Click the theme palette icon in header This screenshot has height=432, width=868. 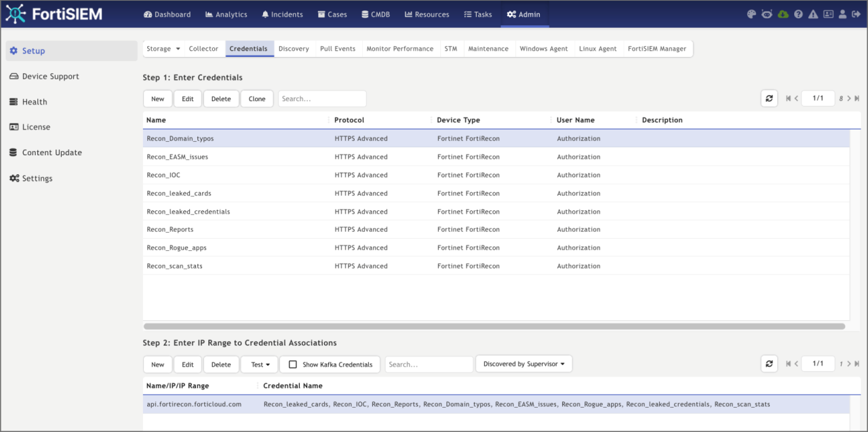tap(751, 14)
